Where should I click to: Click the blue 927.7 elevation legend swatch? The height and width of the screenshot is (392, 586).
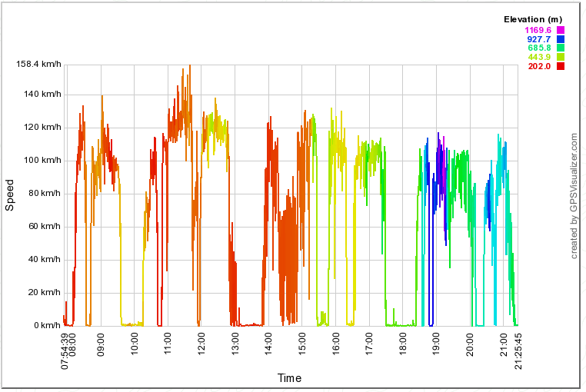561,39
